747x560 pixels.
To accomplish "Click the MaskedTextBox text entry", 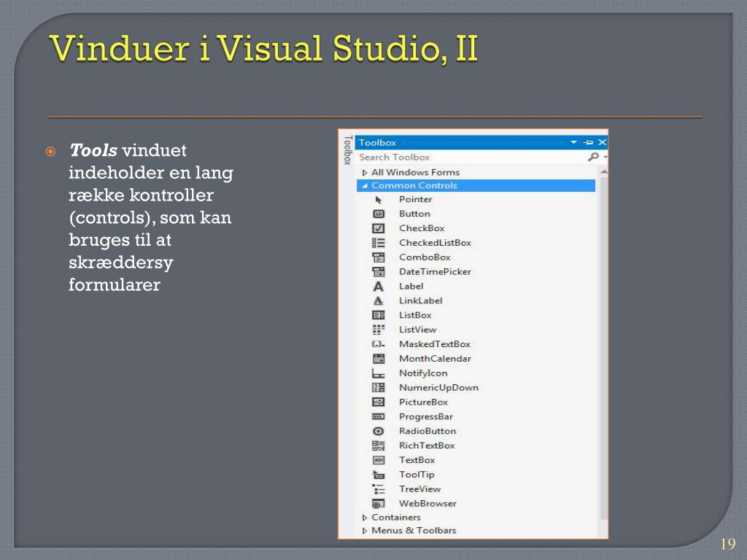I will 435,344.
